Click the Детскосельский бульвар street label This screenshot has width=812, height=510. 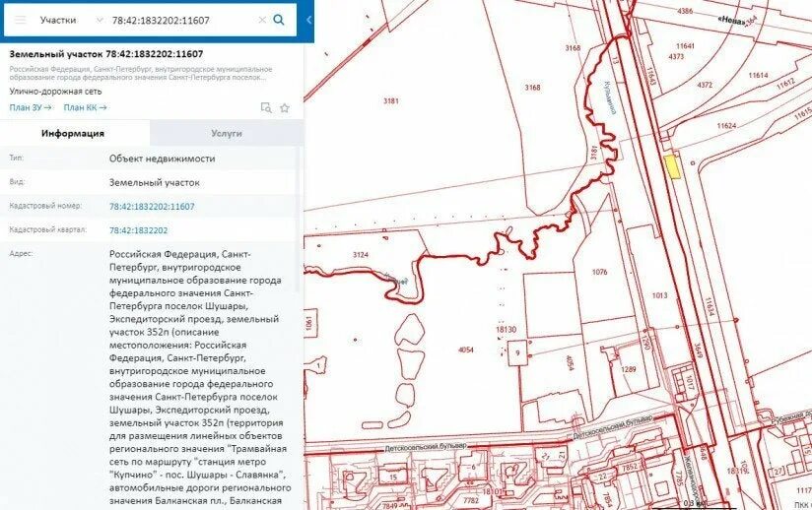pyautogui.click(x=425, y=448)
